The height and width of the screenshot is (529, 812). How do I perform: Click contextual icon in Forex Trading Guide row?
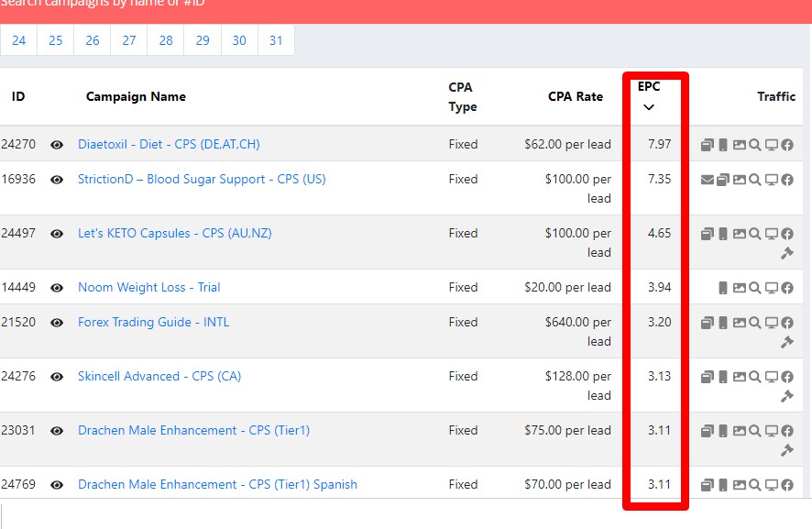coord(708,323)
